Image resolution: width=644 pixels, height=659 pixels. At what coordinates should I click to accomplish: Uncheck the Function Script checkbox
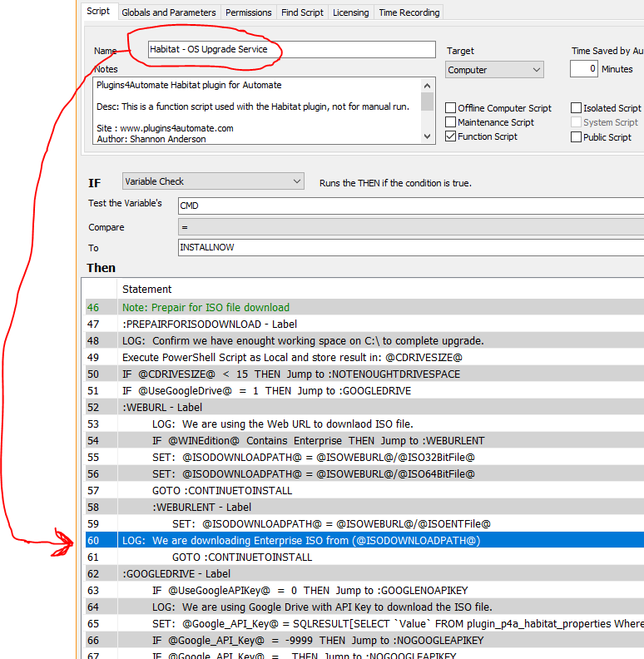[x=451, y=136]
